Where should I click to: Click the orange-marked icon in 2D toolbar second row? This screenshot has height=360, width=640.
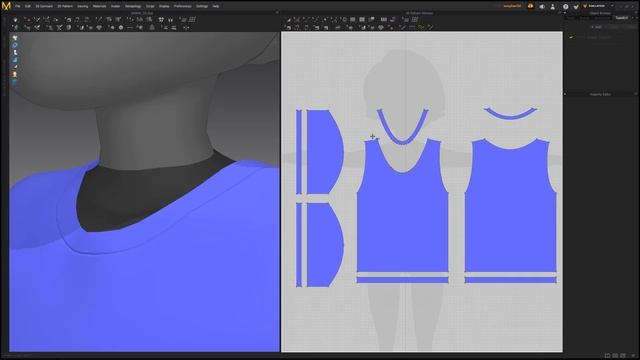coord(391,28)
